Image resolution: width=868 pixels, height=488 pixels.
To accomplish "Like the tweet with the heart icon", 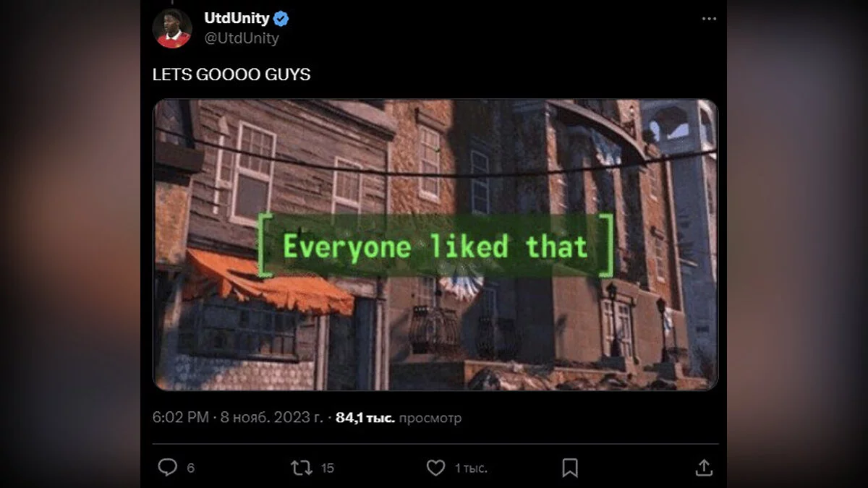I will 435,468.
